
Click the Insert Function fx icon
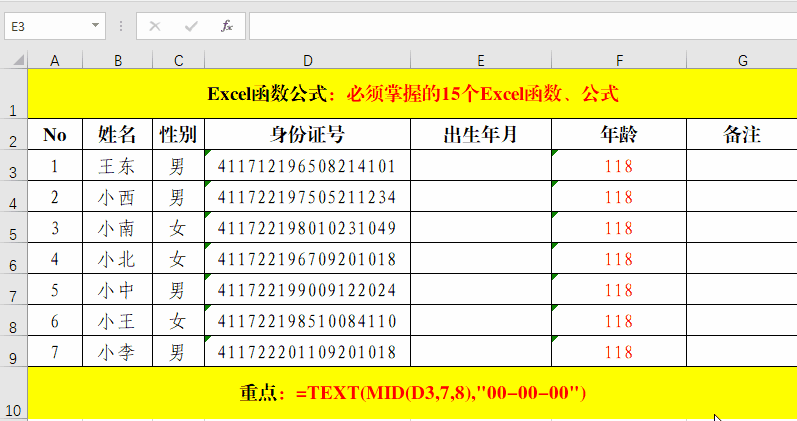tap(227, 26)
